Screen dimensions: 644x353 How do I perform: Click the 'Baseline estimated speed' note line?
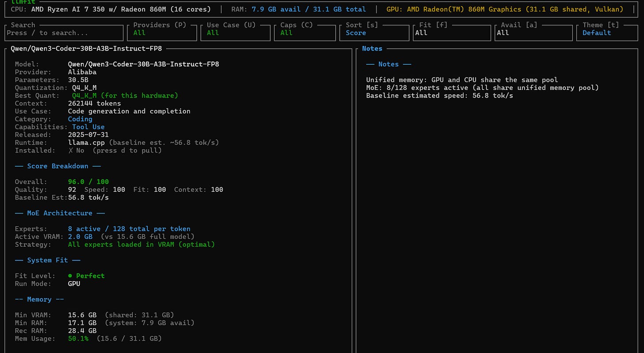440,96
